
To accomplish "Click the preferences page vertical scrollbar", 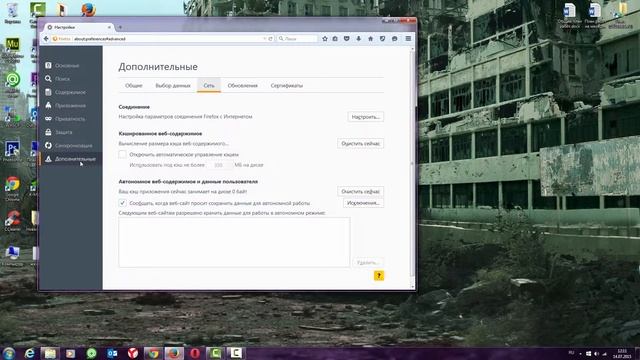I will click(412, 163).
